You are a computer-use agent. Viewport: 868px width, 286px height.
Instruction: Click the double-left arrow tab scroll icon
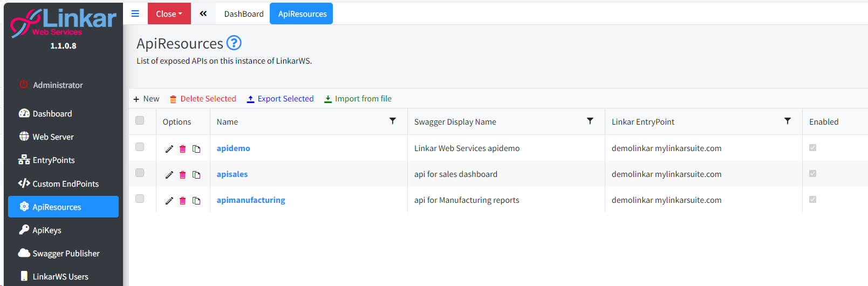[203, 13]
